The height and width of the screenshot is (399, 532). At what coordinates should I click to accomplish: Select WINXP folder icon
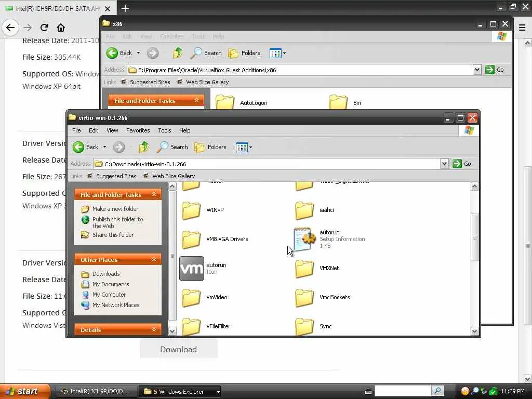[x=191, y=210]
